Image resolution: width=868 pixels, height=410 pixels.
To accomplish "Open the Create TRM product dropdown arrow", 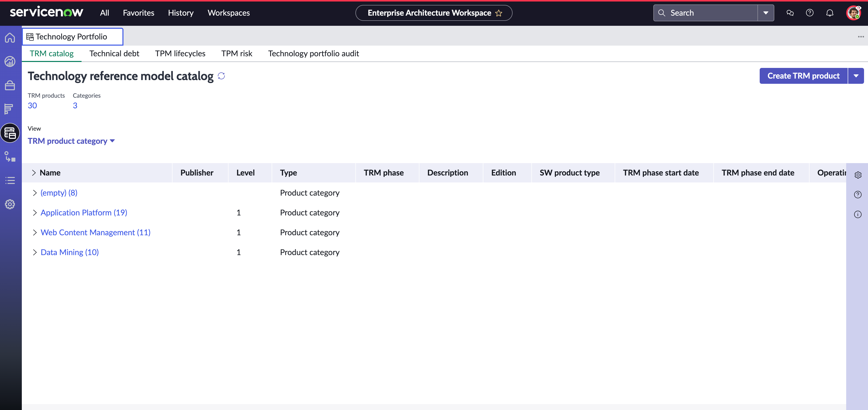I will [x=856, y=76].
